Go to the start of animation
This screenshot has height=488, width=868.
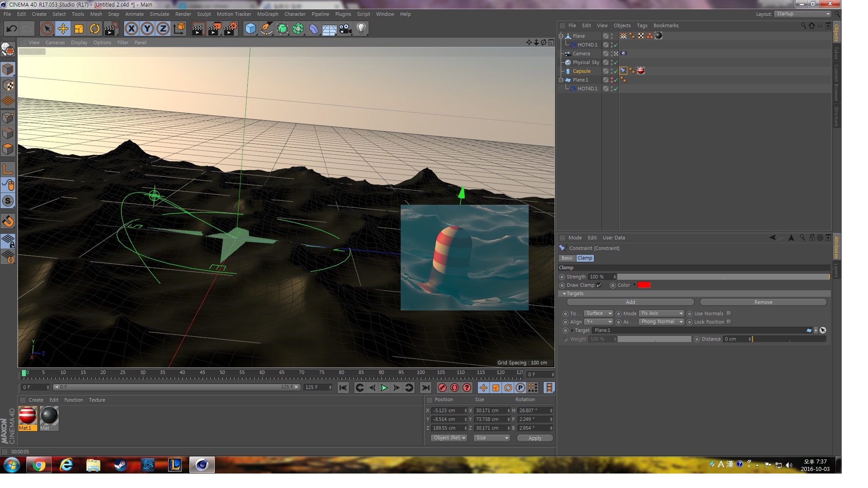click(343, 388)
